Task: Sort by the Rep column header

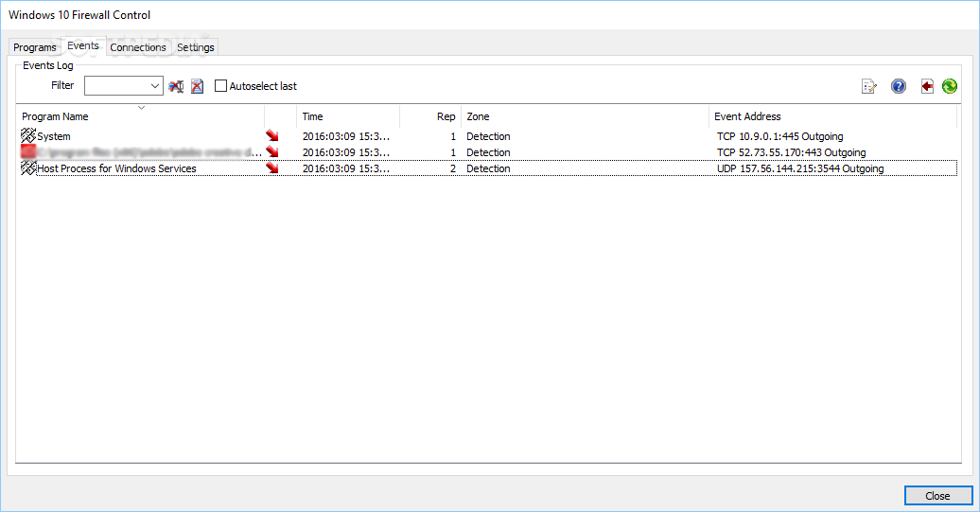Action: click(430, 116)
